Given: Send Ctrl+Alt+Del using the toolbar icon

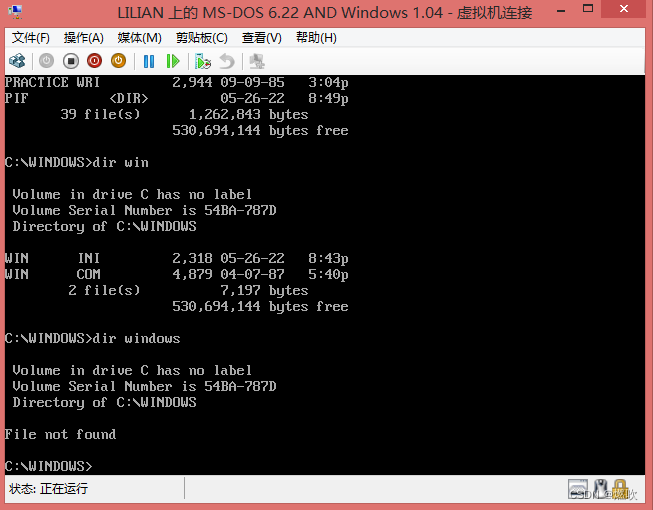Looking at the screenshot, I should tap(17, 61).
